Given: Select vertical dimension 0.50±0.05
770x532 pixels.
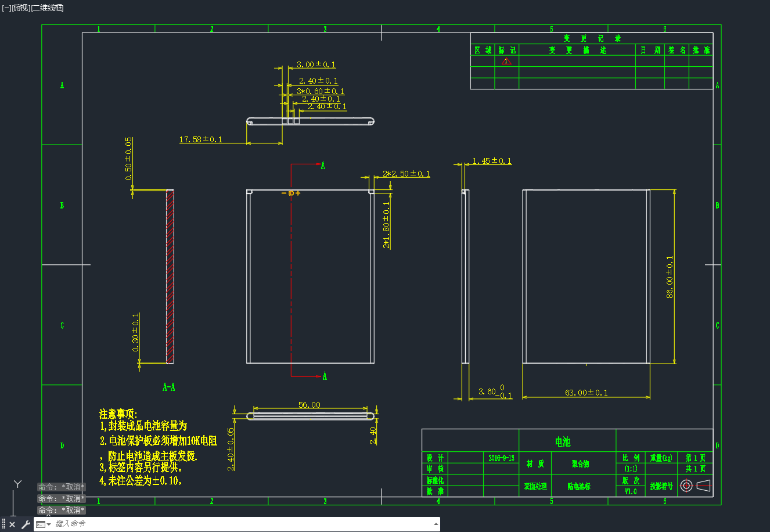Looking at the screenshot, I should click(x=128, y=159).
